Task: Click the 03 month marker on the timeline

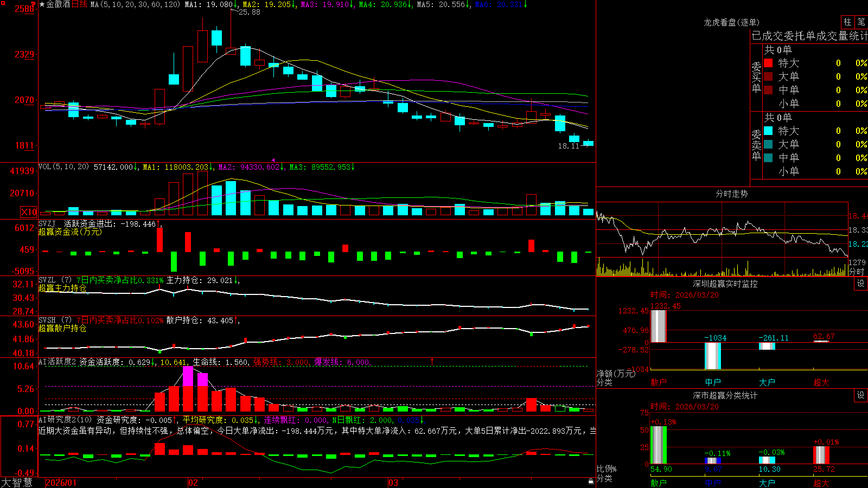Action: [x=393, y=483]
